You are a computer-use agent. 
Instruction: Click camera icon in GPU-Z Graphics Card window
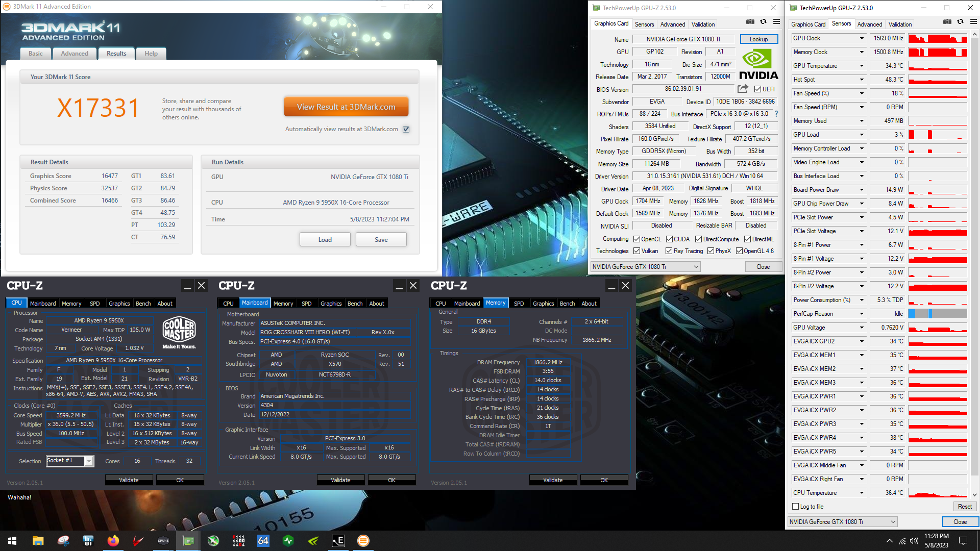[x=750, y=22]
